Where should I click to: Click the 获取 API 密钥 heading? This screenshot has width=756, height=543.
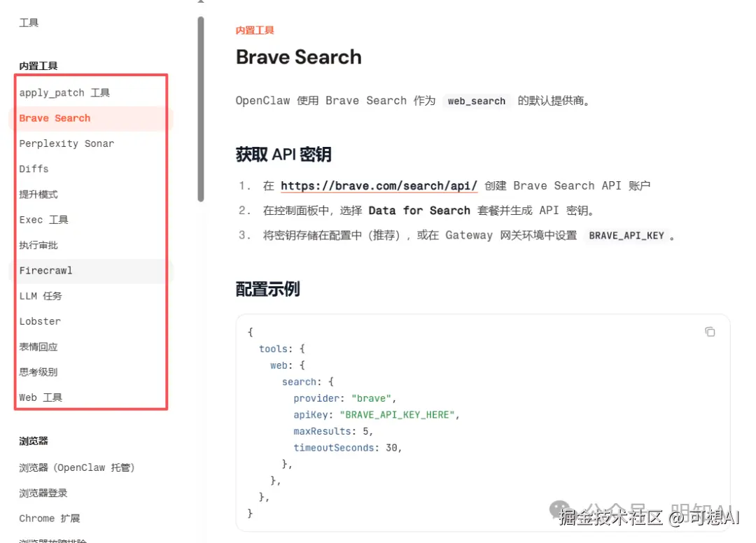click(283, 155)
